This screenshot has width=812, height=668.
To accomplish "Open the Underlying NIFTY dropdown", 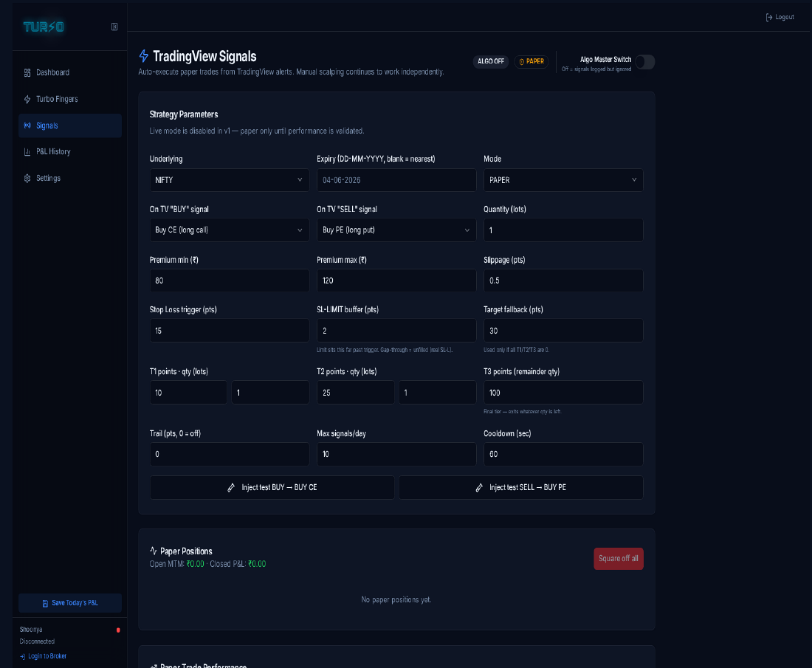I will (230, 180).
